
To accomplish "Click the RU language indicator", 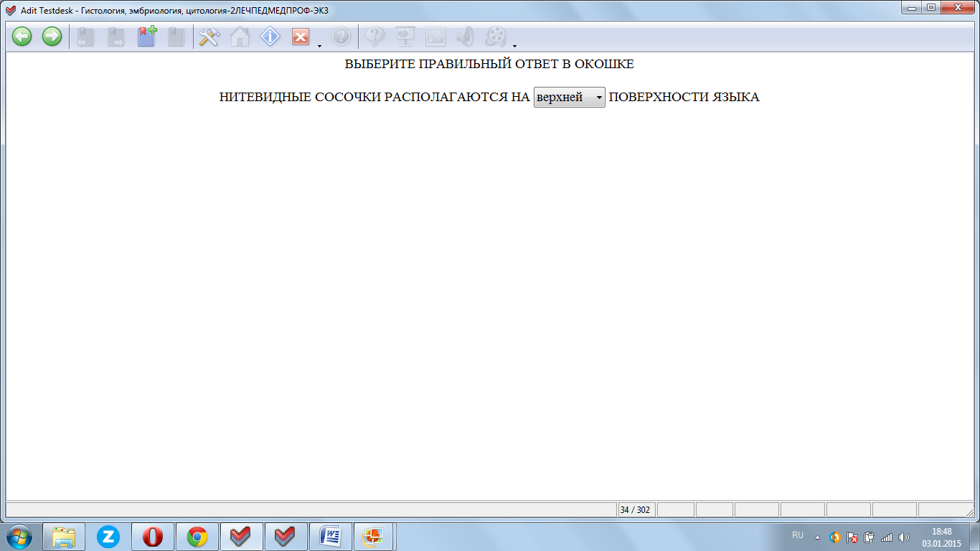I will click(798, 535).
